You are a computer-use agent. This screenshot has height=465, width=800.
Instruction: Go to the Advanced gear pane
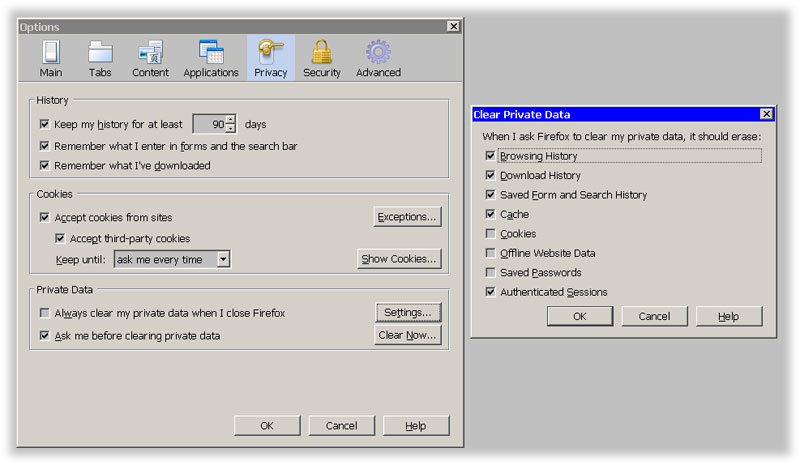378,58
